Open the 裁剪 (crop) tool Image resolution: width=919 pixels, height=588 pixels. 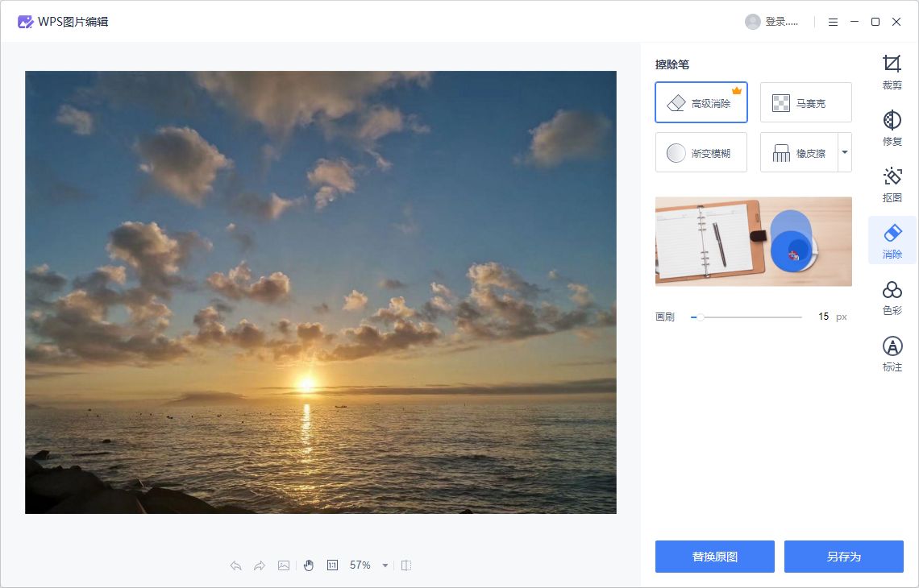point(892,72)
